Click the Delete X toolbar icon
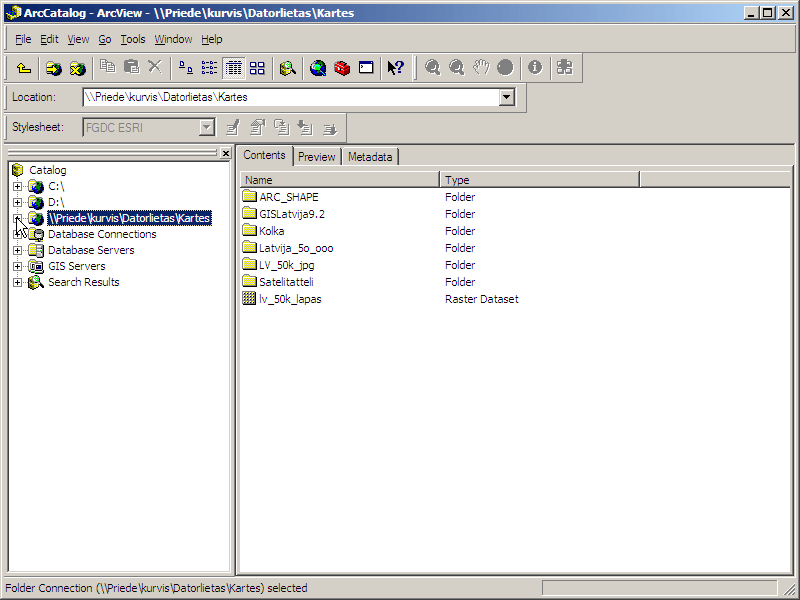The image size is (800, 600). pos(155,67)
